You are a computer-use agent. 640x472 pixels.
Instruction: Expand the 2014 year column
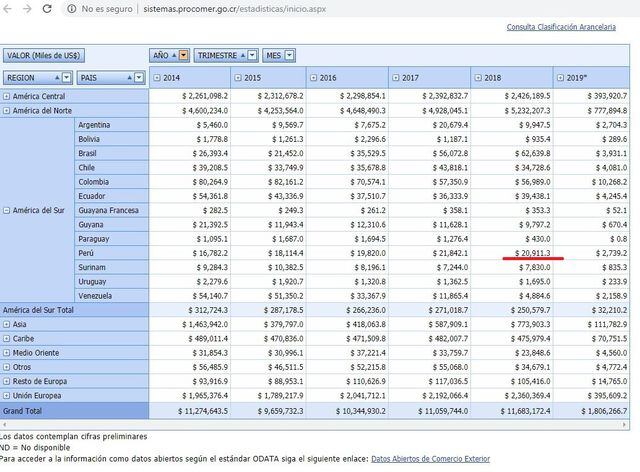pyautogui.click(x=156, y=77)
